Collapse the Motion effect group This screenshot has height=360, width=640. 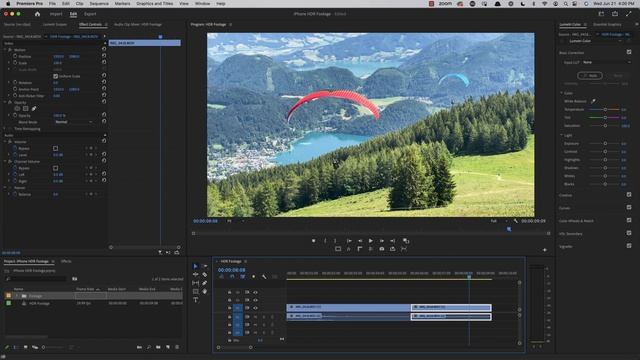[5, 50]
